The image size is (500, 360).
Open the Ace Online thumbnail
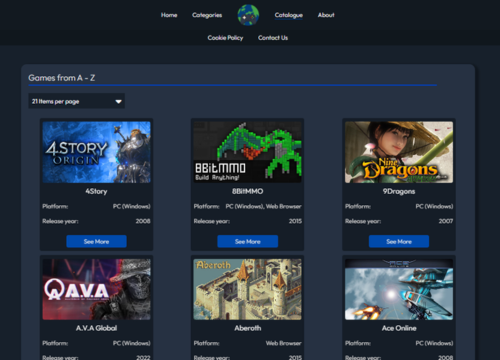tap(399, 289)
